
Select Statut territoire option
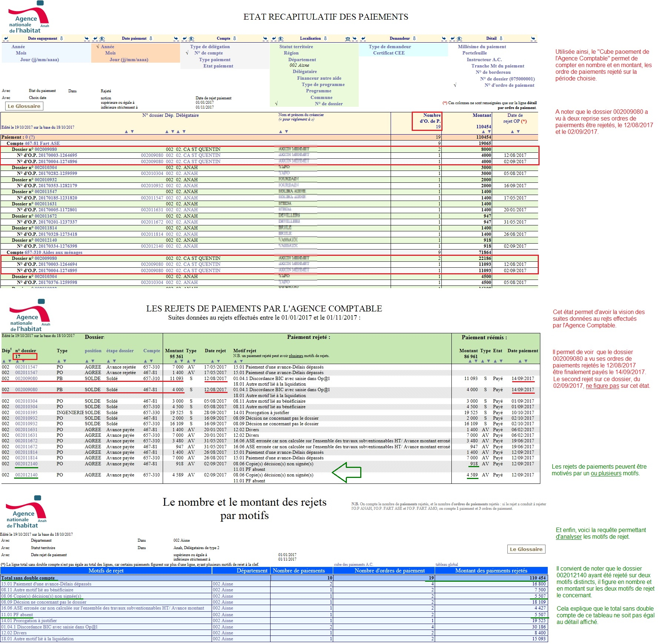tap(296, 47)
